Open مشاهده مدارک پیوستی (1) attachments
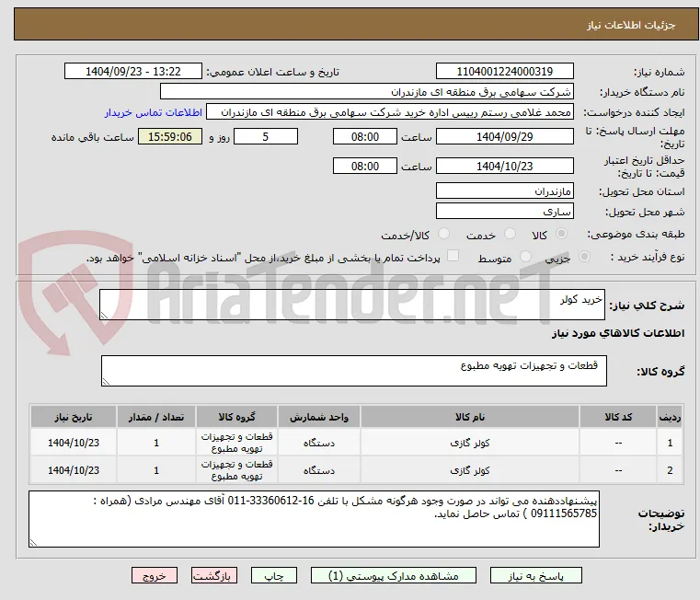700x600 pixels. pyautogui.click(x=394, y=575)
